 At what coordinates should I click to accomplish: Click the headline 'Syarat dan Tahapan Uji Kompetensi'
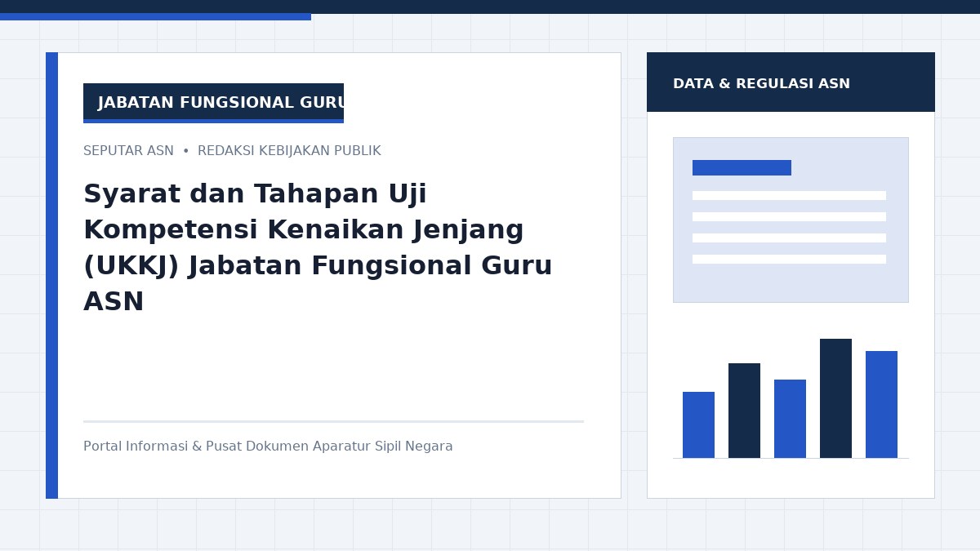coord(318,248)
